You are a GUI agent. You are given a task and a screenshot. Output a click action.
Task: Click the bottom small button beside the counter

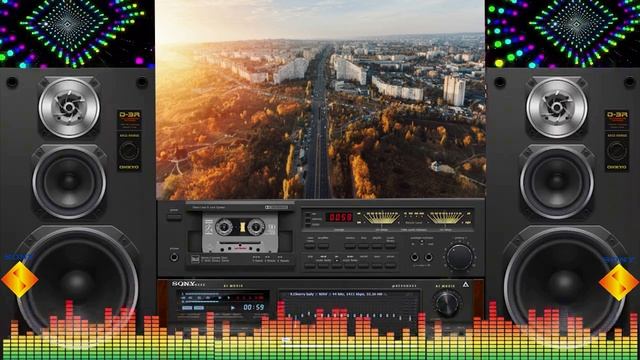click(308, 225)
